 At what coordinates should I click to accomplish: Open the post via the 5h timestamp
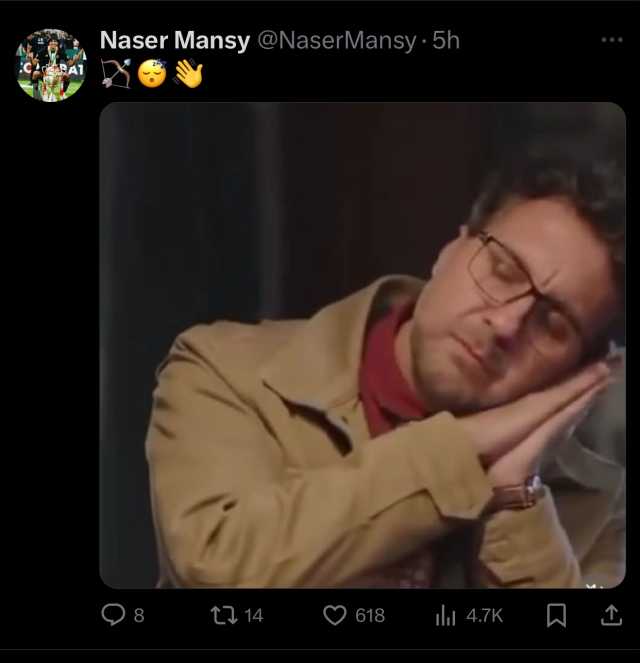tap(446, 41)
